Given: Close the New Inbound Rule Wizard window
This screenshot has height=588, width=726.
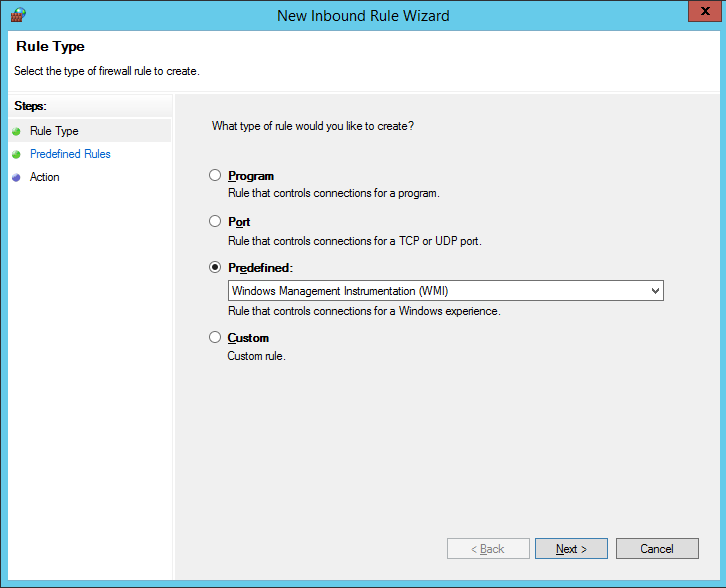Looking at the screenshot, I should click(705, 12).
